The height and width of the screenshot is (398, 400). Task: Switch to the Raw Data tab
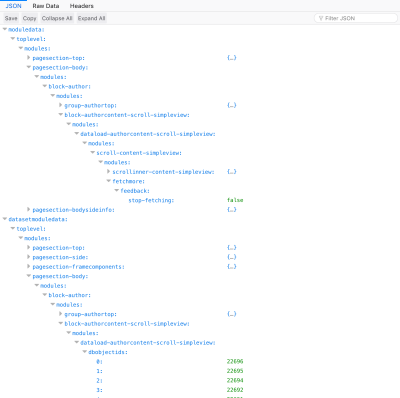pyautogui.click(x=46, y=6)
